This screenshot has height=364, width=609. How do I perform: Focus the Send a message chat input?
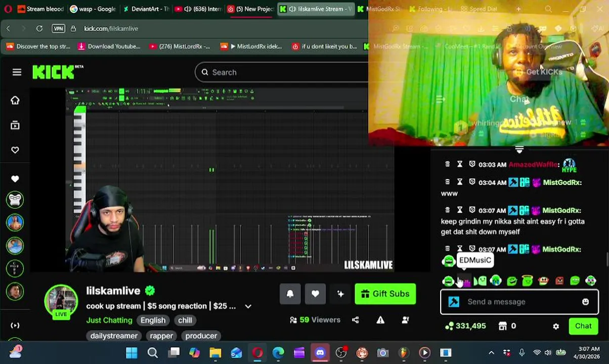tap(519, 302)
